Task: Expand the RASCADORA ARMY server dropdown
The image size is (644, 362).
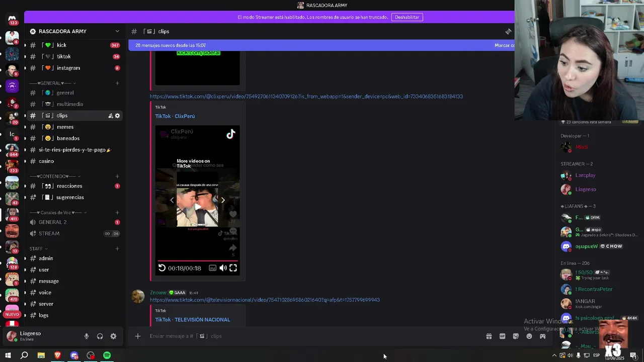Action: (117, 31)
